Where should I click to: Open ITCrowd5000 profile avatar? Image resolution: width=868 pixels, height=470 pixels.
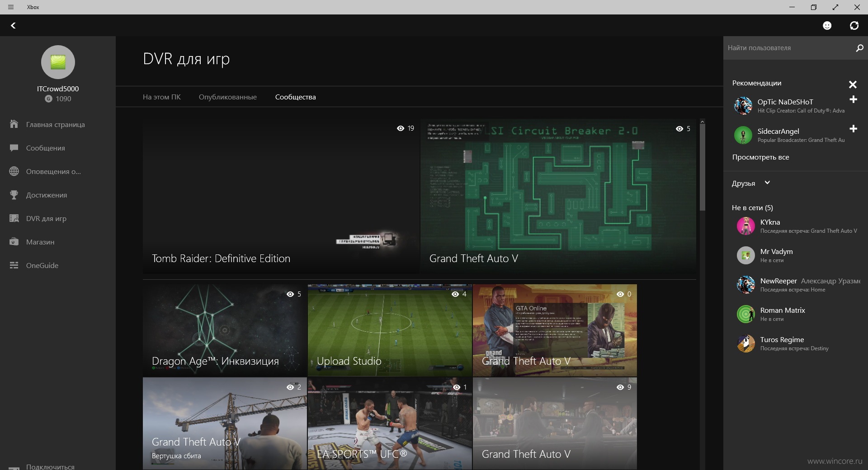[58, 62]
